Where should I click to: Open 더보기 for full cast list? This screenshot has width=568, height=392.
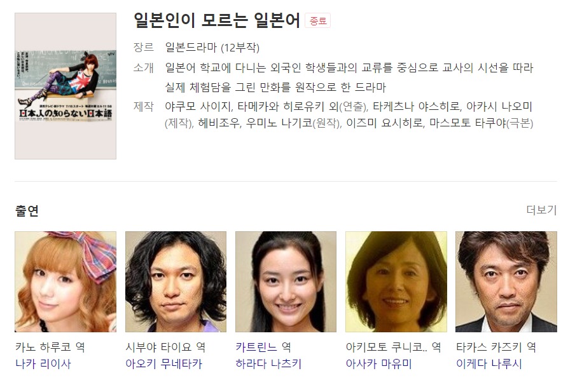(541, 210)
